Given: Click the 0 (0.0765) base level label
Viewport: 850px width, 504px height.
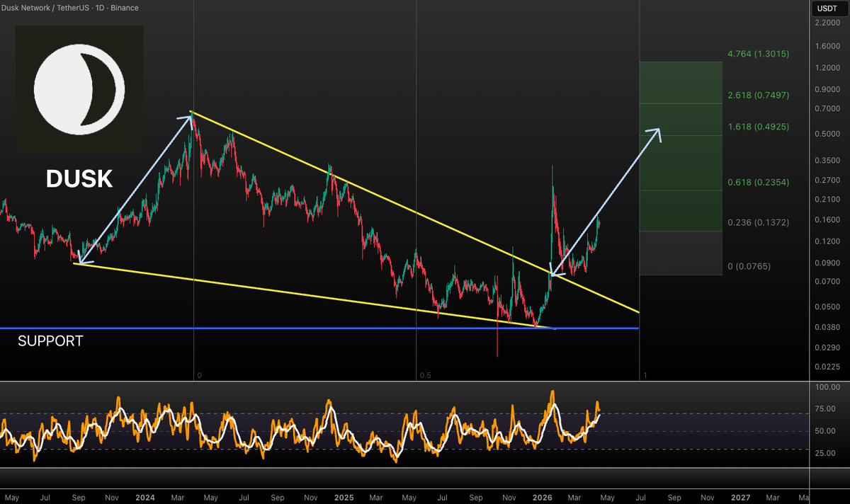Looking at the screenshot, I should tap(749, 266).
